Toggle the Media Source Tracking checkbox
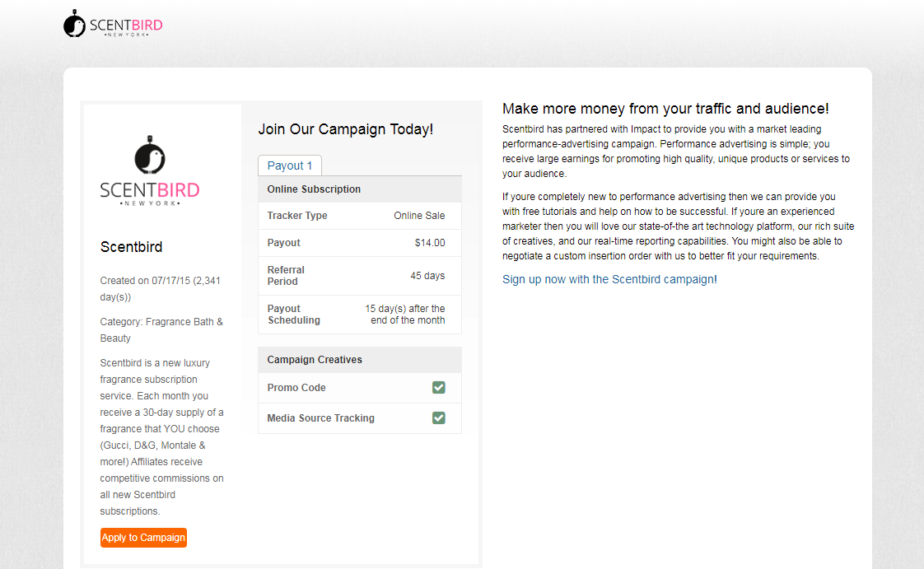The height and width of the screenshot is (569, 924). coord(438,418)
